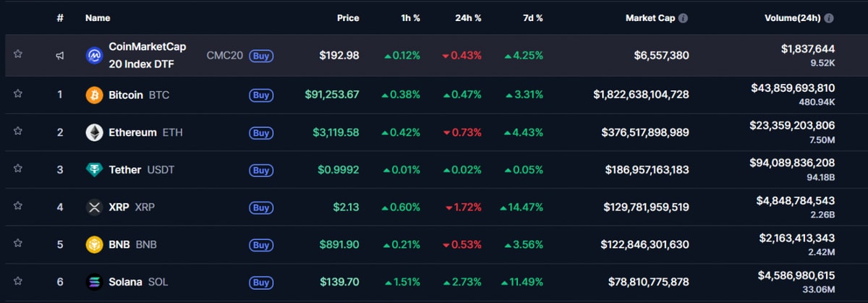Click the Bitcoin coin logo icon

(x=94, y=95)
